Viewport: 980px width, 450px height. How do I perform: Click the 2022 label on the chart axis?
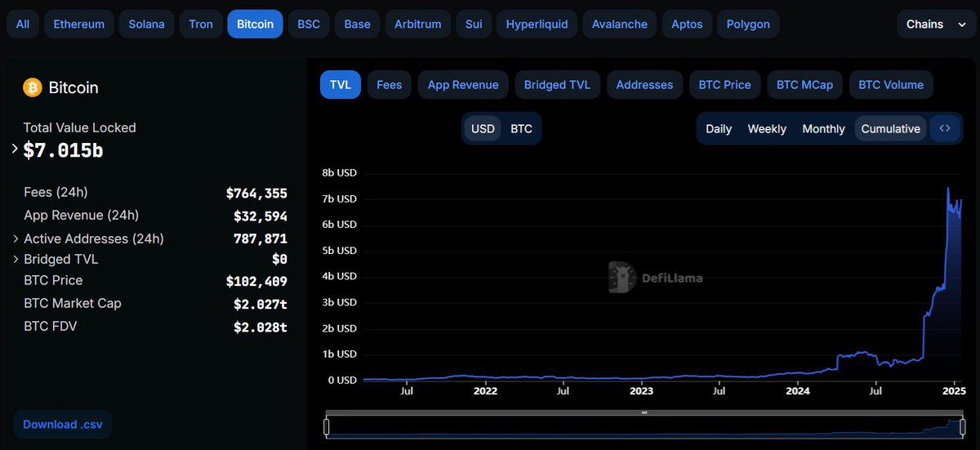(x=485, y=391)
